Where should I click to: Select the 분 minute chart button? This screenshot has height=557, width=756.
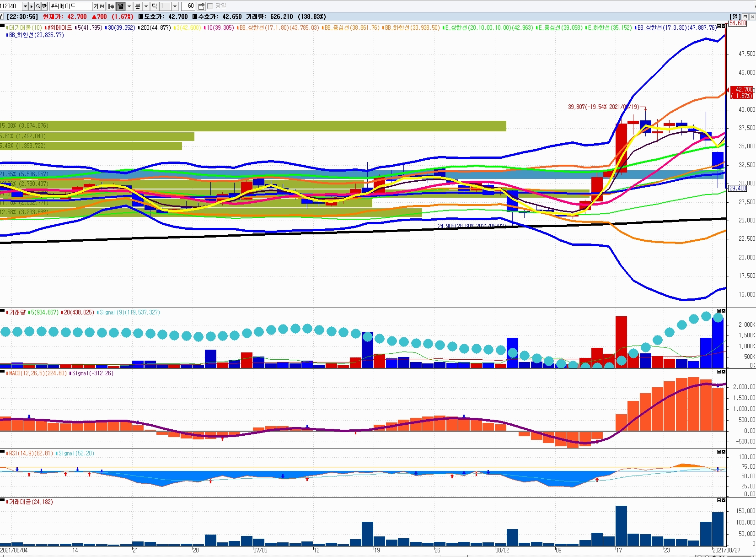[138, 6]
